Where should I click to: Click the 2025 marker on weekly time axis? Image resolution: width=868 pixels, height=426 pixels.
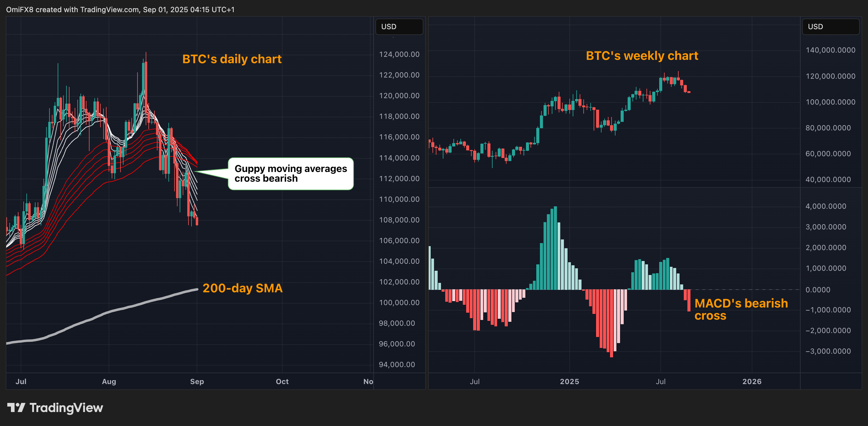tap(569, 381)
